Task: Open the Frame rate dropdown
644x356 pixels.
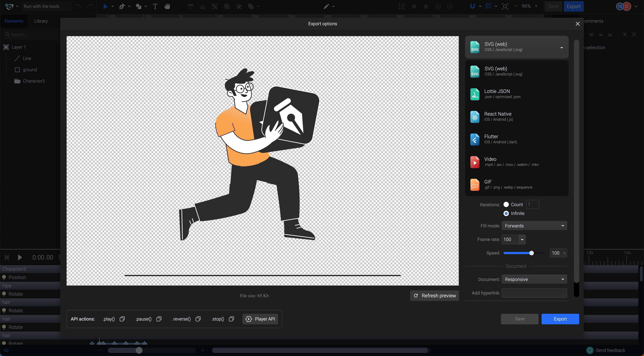Action: (522, 240)
